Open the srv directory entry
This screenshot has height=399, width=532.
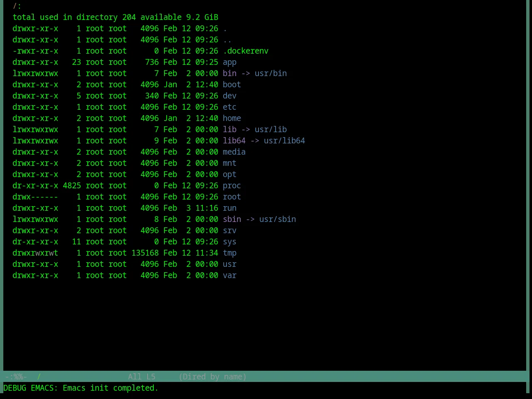[229, 231]
